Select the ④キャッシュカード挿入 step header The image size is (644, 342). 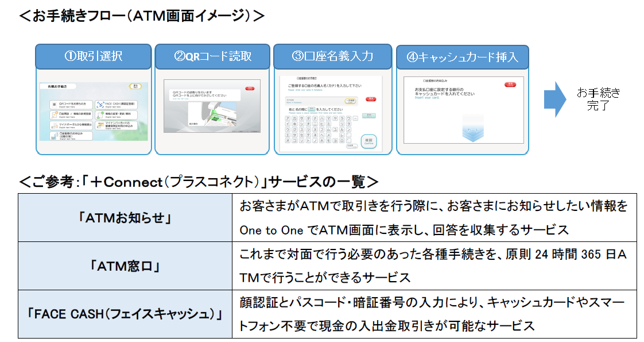click(461, 57)
